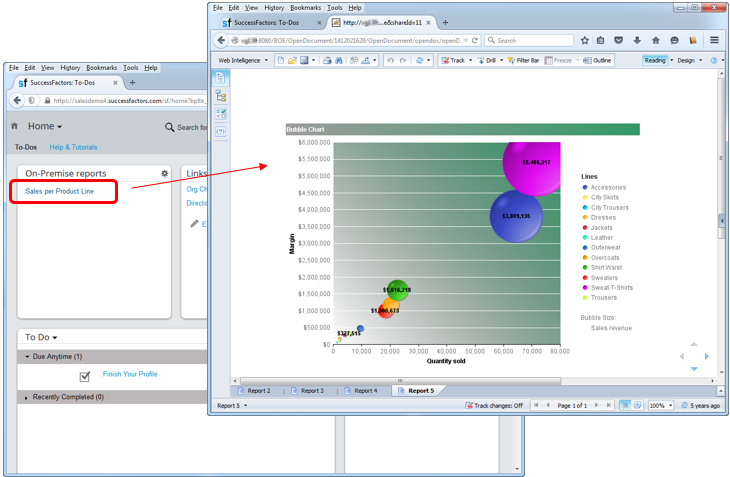Click the print icon in Web Intelligence toolbar

click(x=327, y=60)
